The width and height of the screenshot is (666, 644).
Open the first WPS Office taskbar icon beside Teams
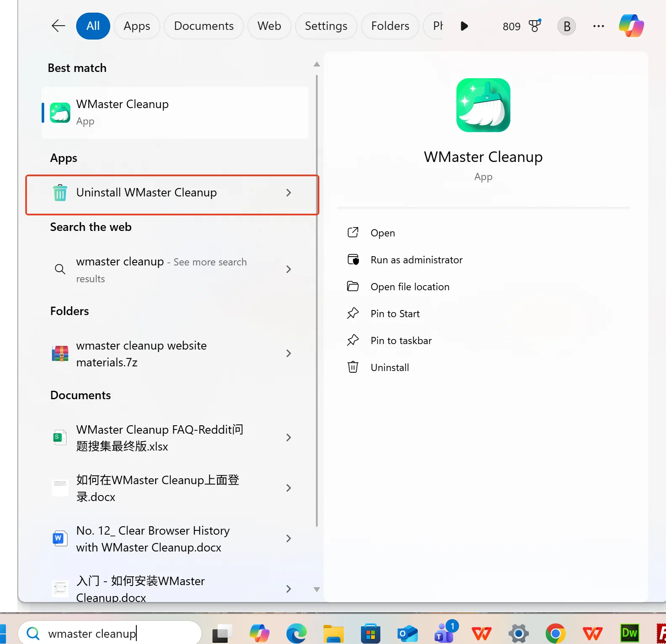click(482, 633)
